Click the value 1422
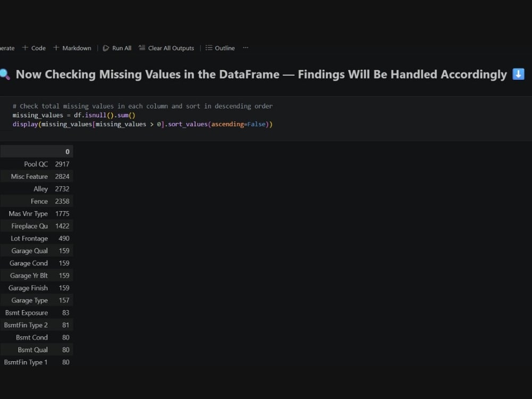 pyautogui.click(x=62, y=226)
